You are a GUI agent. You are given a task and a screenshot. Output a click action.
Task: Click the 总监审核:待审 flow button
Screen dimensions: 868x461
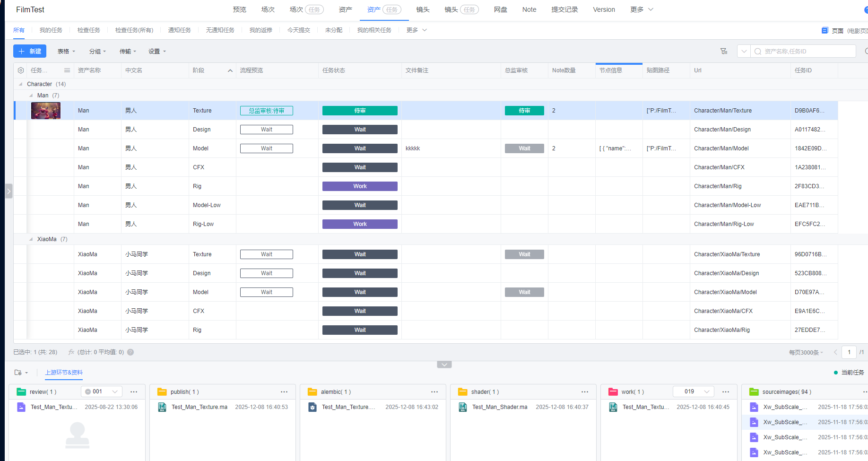tap(267, 111)
